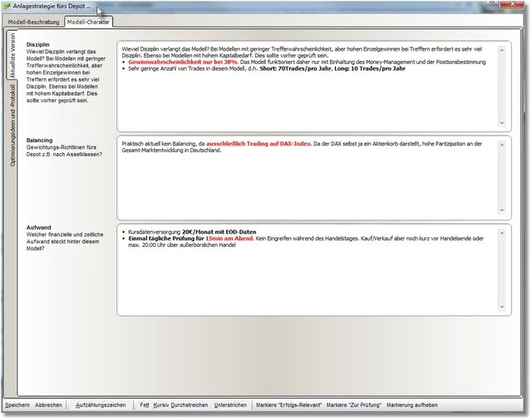Mark selection as "Zur Prüfung"
This screenshot has width=532, height=420.
pos(352,405)
